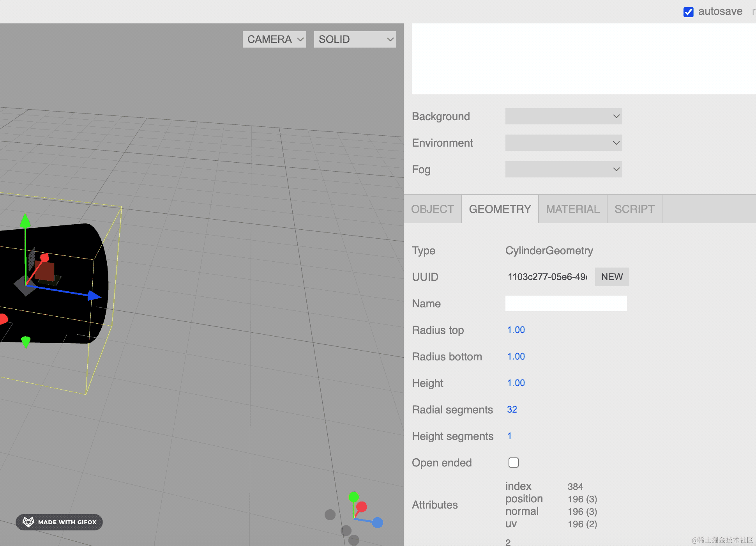The height and width of the screenshot is (546, 756).
Task: Select the Radius bottom value 1.00
Action: click(x=516, y=356)
